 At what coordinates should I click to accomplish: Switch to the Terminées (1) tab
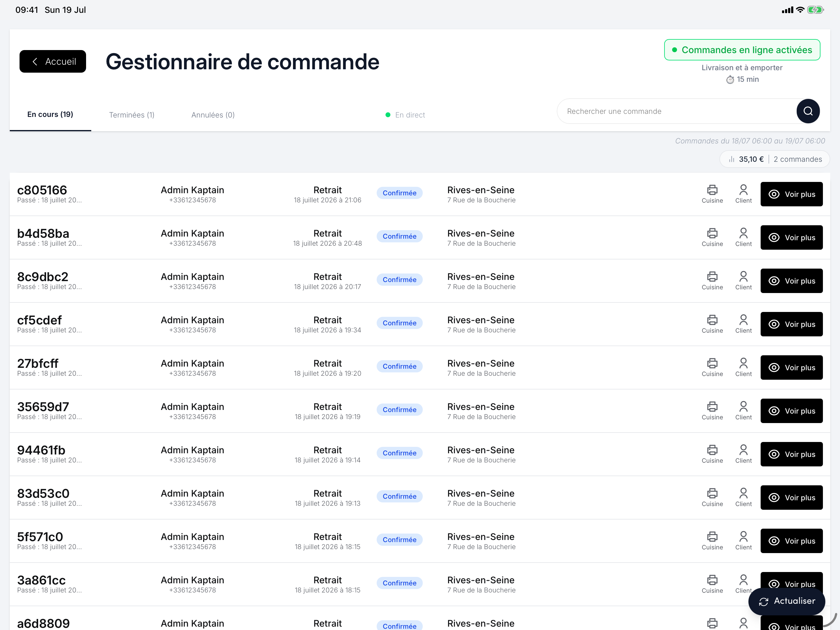132,115
